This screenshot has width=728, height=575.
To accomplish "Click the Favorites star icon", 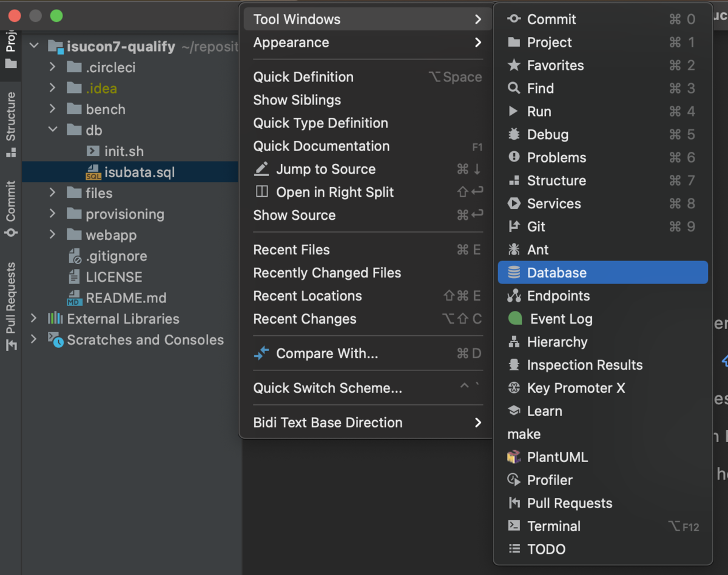I will click(x=514, y=65).
